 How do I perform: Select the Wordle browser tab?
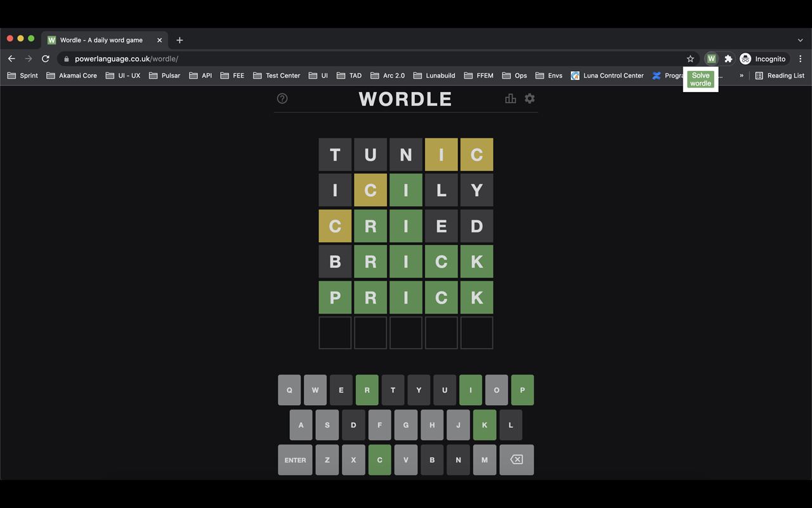101,40
